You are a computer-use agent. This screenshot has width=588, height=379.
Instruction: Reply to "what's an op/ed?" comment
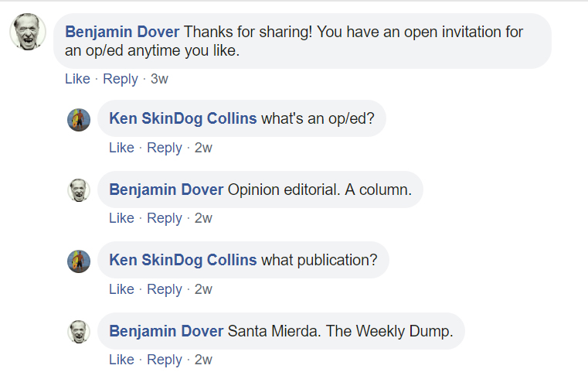(x=164, y=148)
